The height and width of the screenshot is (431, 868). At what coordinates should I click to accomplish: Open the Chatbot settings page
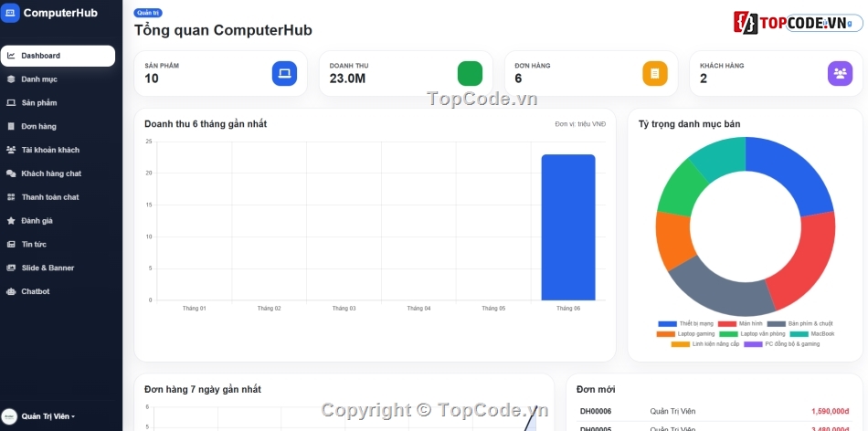pyautogui.click(x=58, y=291)
